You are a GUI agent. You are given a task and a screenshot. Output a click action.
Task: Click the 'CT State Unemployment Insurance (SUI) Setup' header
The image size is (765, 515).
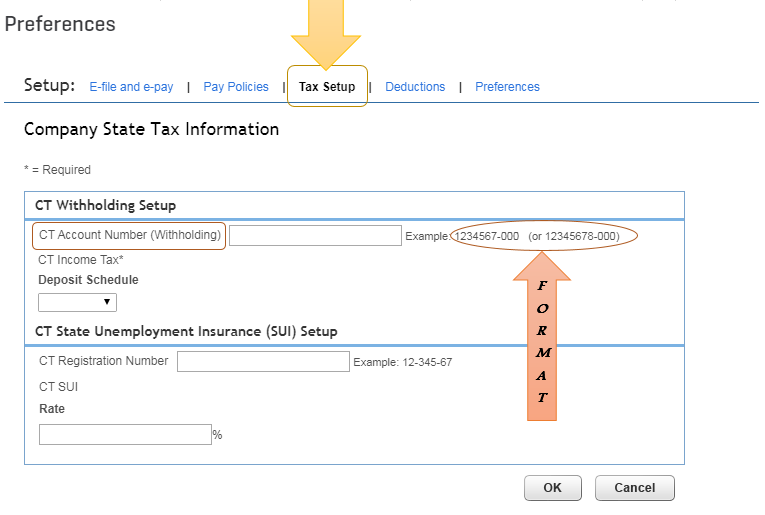[186, 332]
